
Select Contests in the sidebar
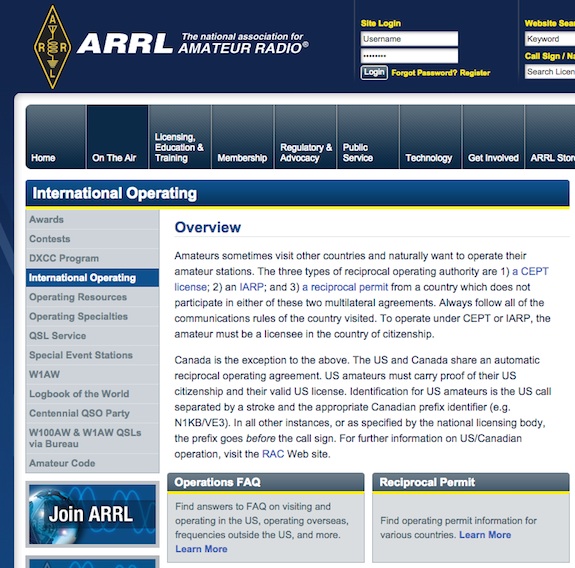click(92, 239)
